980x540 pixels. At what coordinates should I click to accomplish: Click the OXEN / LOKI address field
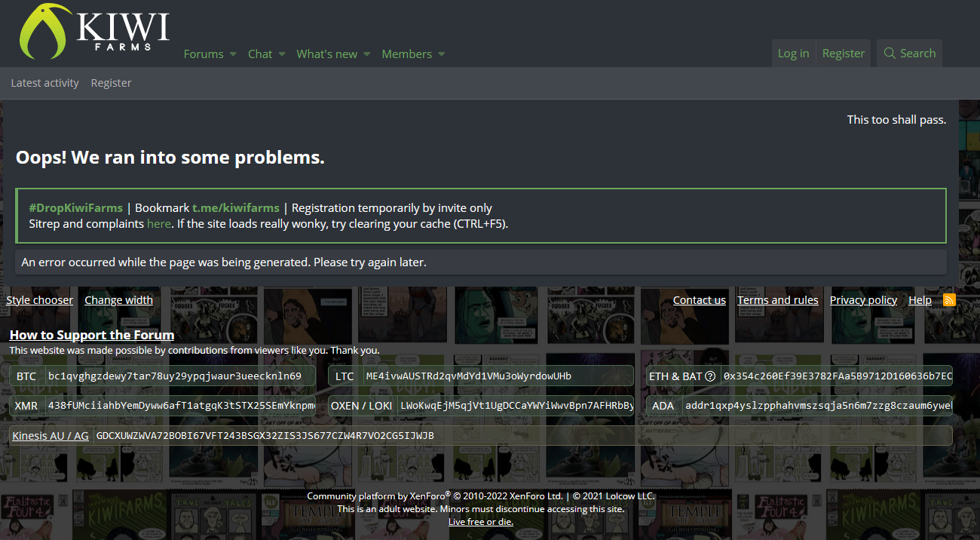(516, 406)
